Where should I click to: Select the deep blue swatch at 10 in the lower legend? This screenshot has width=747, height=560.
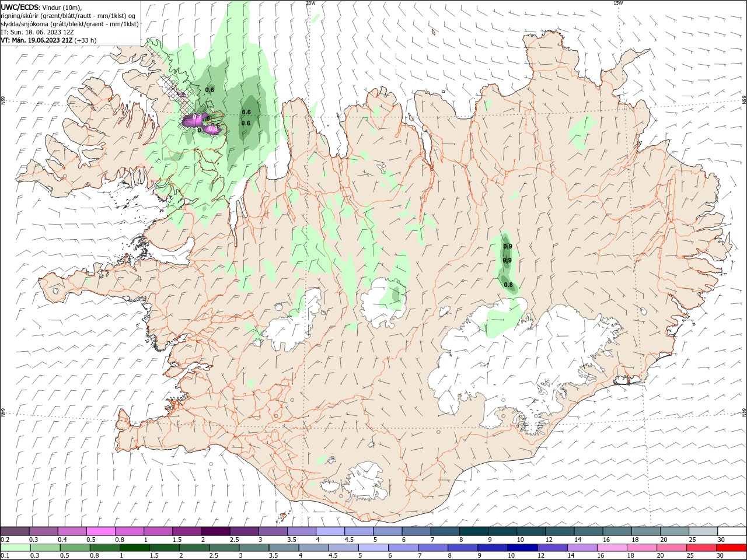522,548
